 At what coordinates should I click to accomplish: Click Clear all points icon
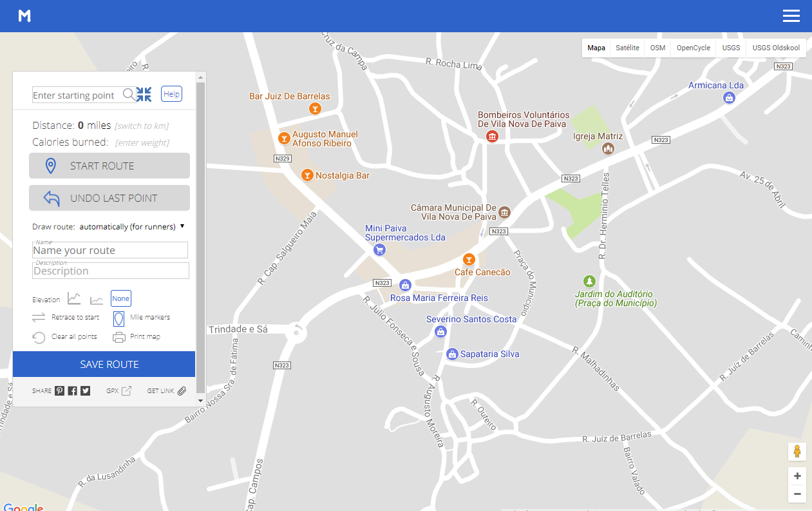click(x=39, y=337)
